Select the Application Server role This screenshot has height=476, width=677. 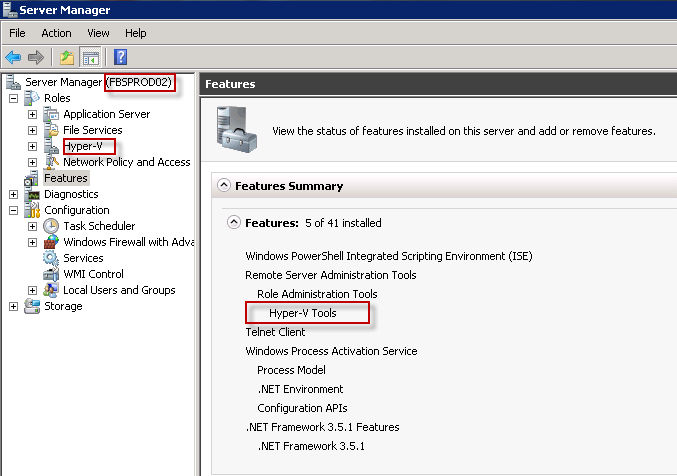pyautogui.click(x=106, y=114)
